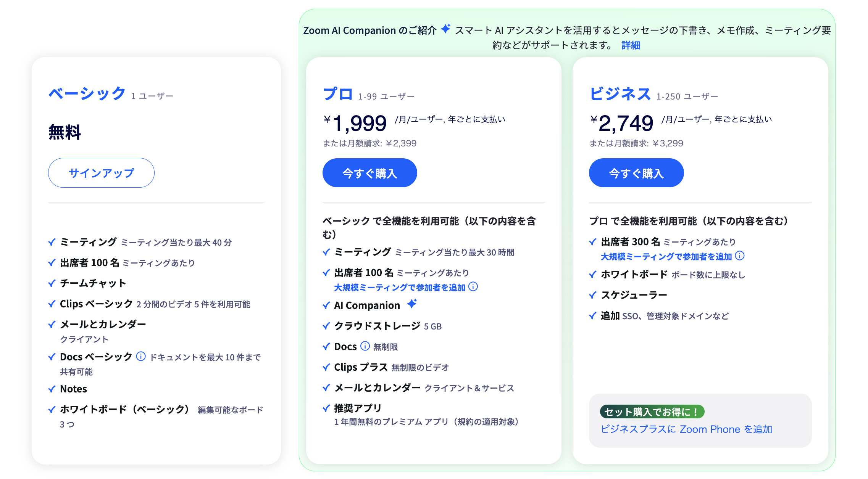Click the checkmark icon beside クラウドストレージ
This screenshot has height=479, width=868.
pos(326,326)
